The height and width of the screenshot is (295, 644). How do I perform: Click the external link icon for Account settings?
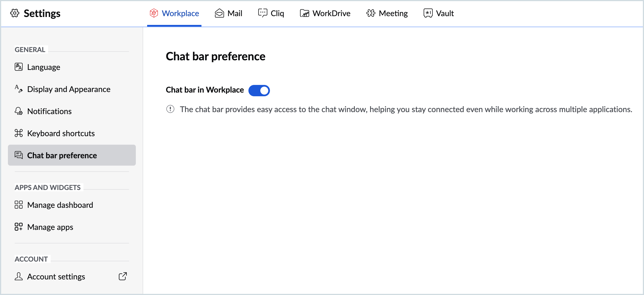click(x=123, y=276)
